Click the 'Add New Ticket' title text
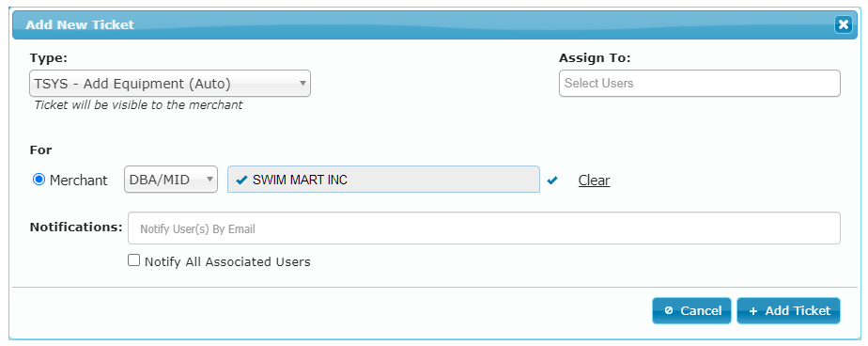The width and height of the screenshot is (868, 346). (x=80, y=25)
